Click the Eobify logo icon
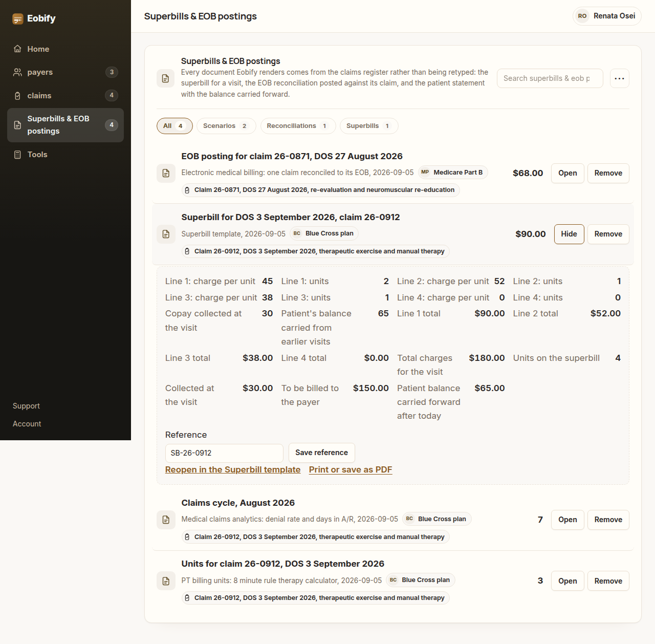655x644 pixels. 18,19
